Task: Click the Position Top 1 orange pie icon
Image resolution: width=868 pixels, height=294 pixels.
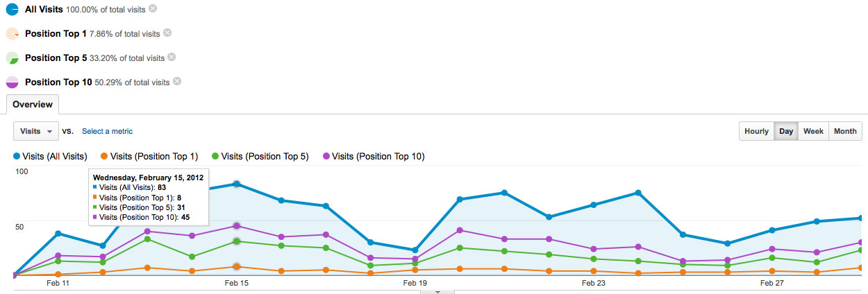Action: tap(12, 34)
